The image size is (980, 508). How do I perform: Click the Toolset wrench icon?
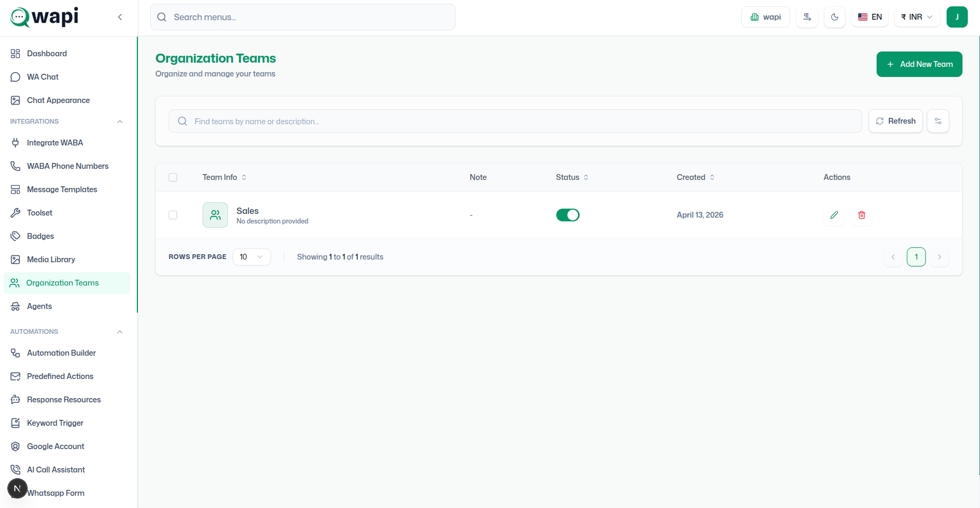[15, 213]
